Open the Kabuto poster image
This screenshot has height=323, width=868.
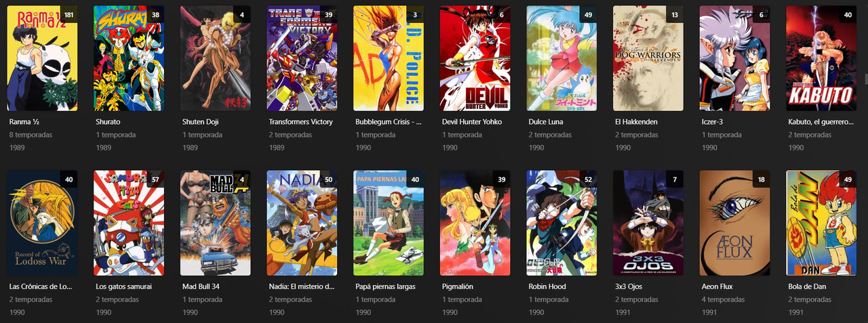(x=821, y=58)
